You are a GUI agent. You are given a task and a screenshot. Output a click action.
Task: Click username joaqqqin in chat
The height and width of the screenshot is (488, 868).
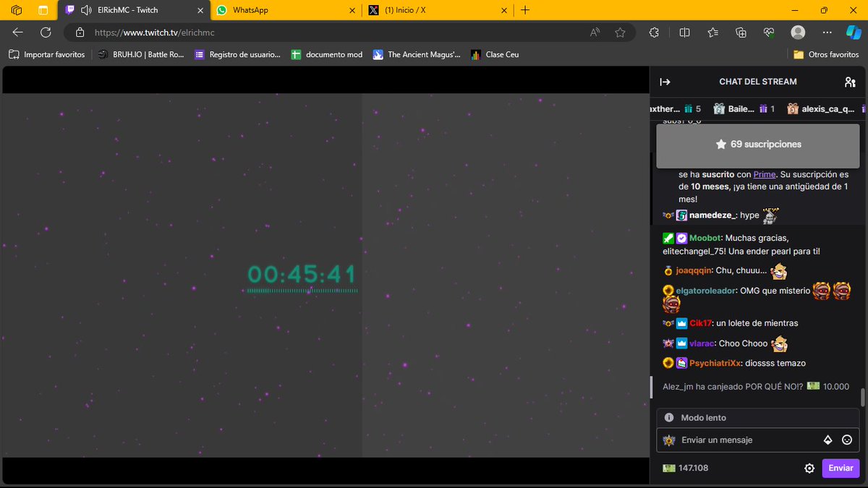[694, 270]
